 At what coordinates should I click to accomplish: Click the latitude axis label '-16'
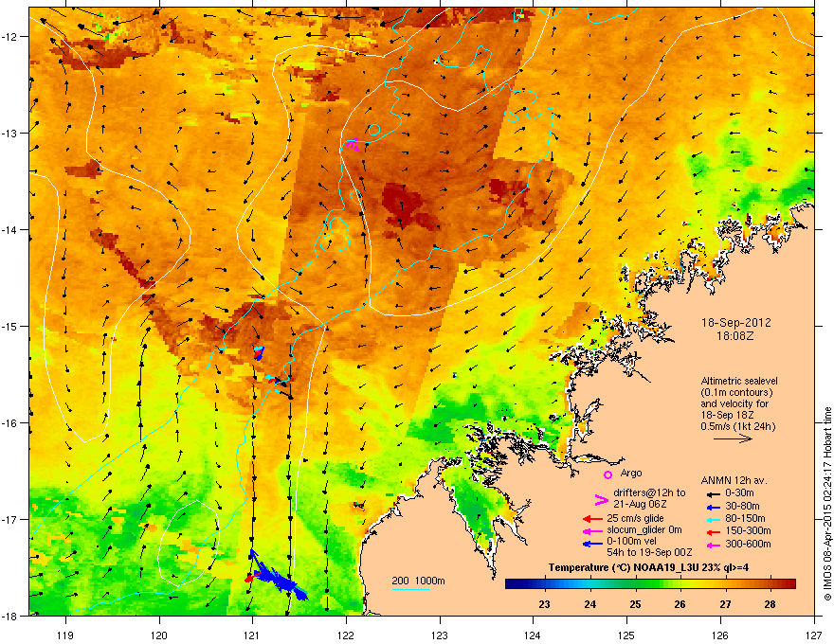pos(10,423)
